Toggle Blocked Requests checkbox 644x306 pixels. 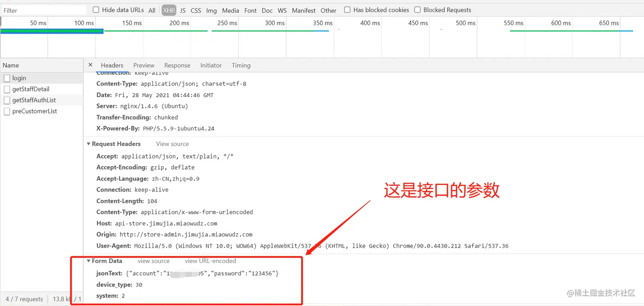[417, 10]
